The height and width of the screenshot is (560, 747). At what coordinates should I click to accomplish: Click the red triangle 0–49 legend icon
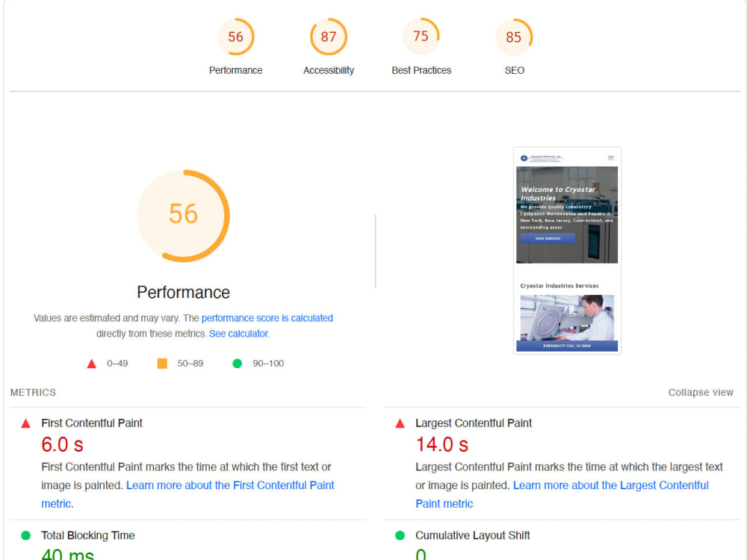point(91,364)
